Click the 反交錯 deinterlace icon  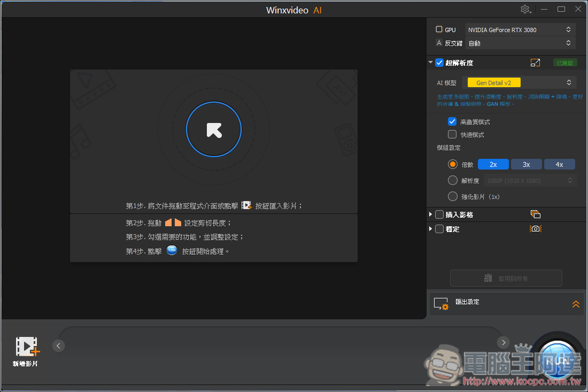coord(439,43)
